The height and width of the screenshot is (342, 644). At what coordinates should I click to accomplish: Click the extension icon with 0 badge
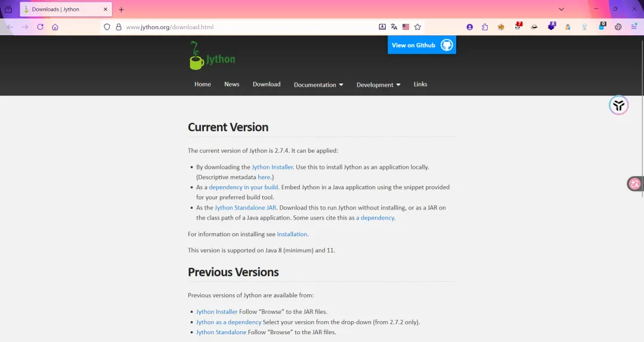602,27
